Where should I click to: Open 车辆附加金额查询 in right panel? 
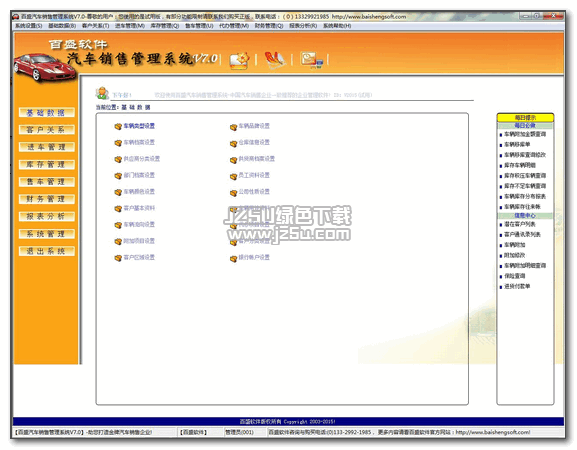point(525,134)
